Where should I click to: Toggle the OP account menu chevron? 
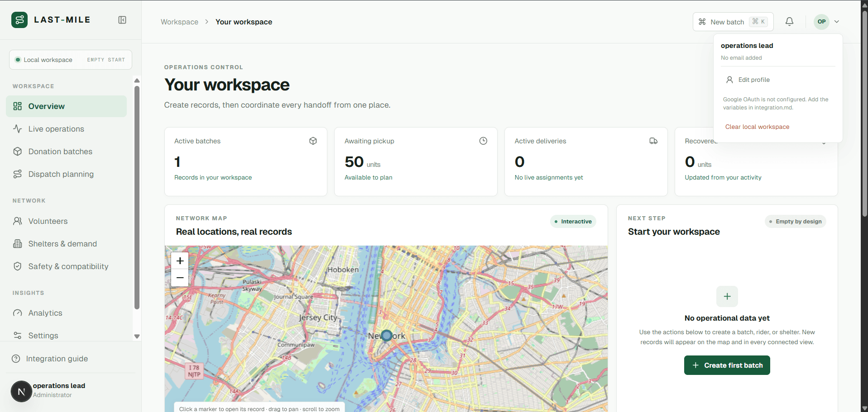[x=837, y=22]
